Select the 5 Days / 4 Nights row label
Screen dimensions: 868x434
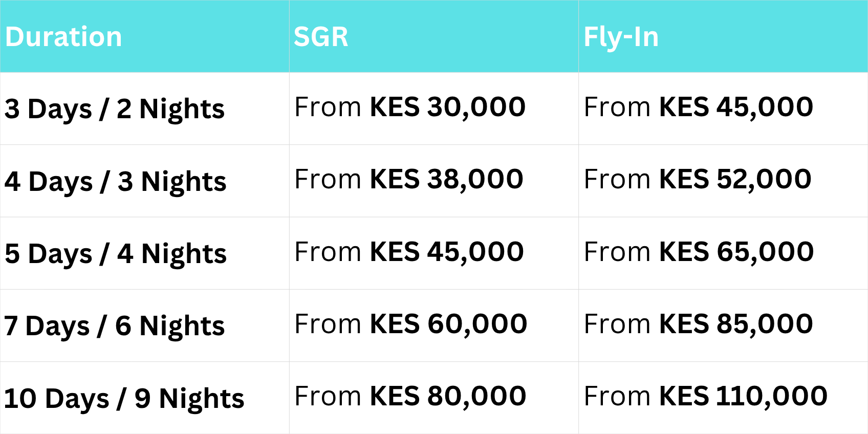click(x=116, y=254)
